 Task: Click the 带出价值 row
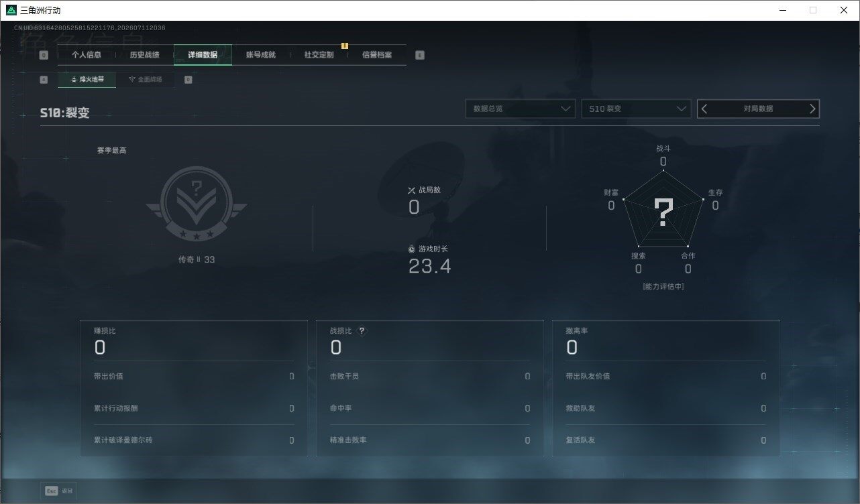click(x=194, y=376)
